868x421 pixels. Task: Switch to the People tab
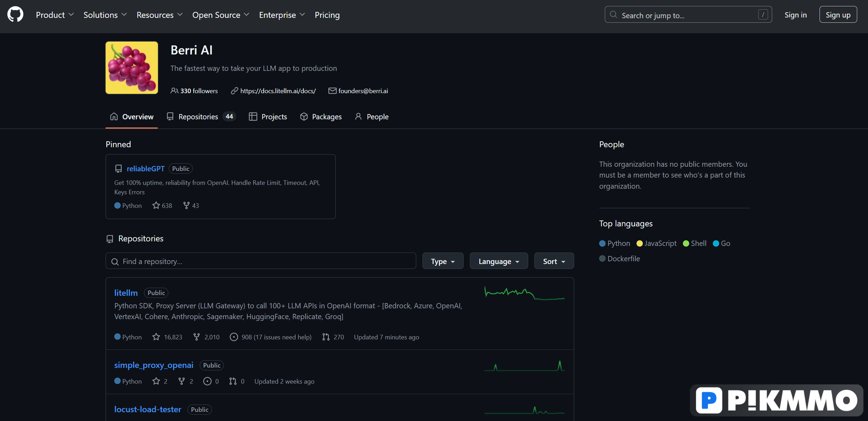372,117
